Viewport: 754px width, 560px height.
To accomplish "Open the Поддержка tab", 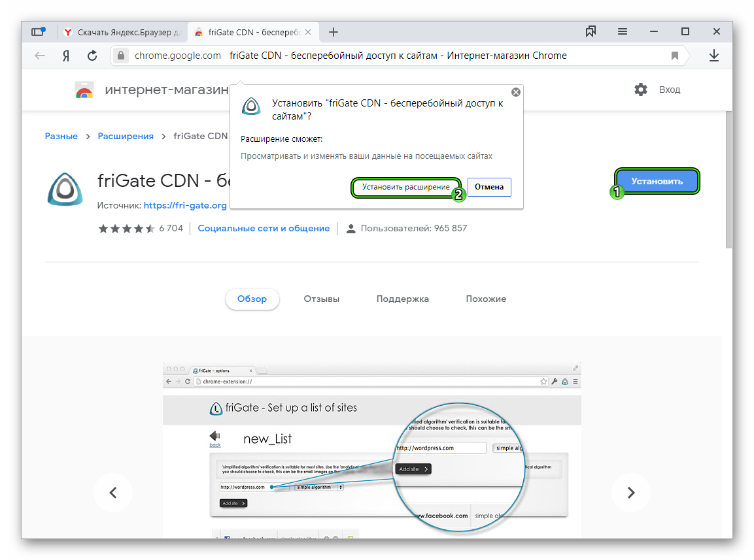I will [402, 299].
